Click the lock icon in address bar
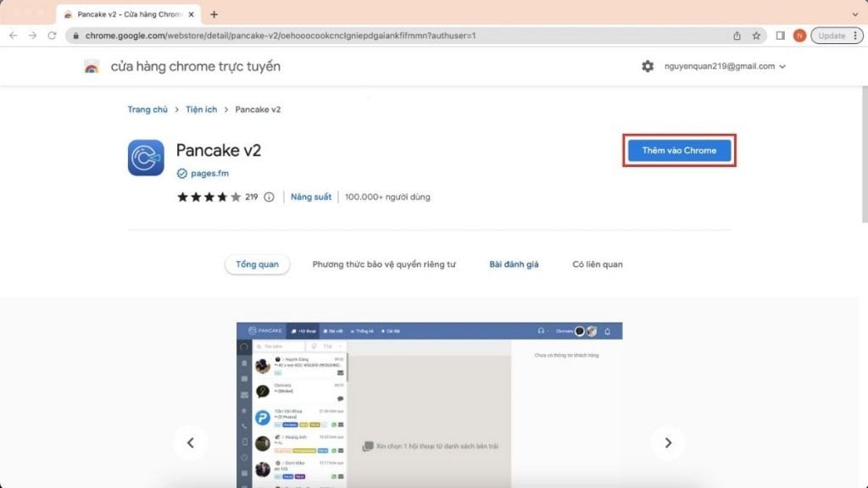This screenshot has width=868, height=488. pyautogui.click(x=75, y=36)
